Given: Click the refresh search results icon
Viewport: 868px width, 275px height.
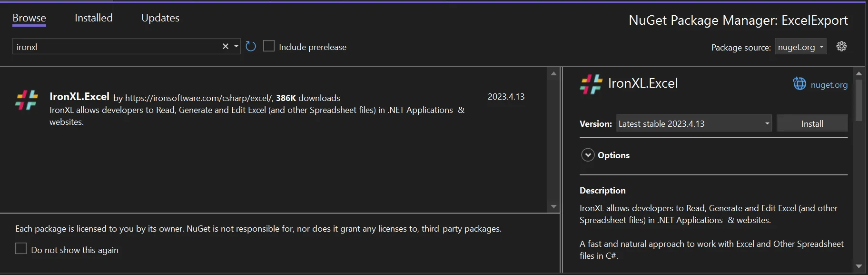Looking at the screenshot, I should pos(251,46).
